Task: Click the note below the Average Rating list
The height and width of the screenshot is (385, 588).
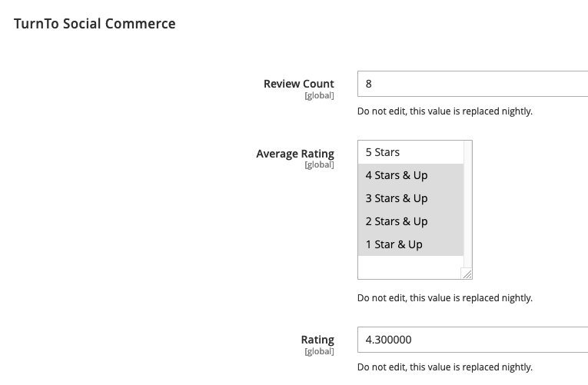Action: pos(444,298)
